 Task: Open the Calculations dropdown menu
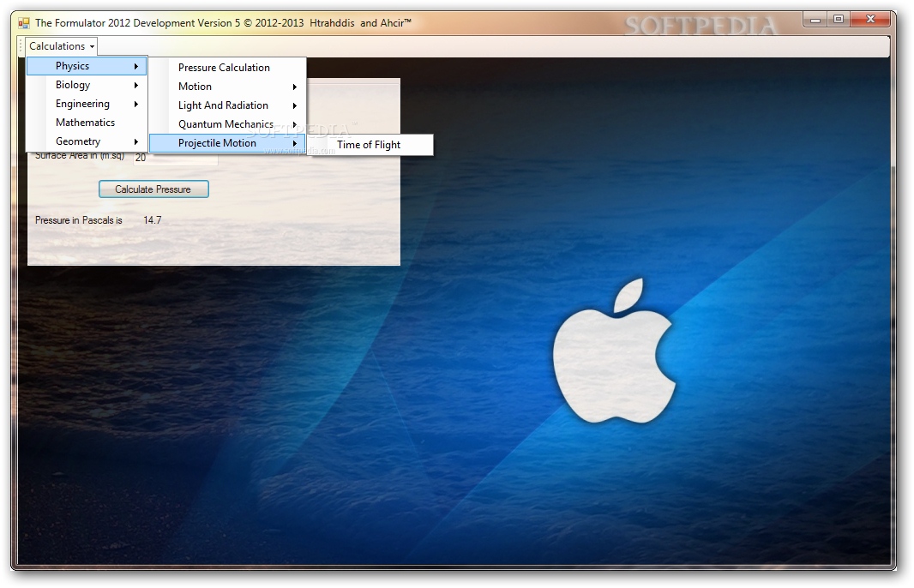tap(61, 46)
